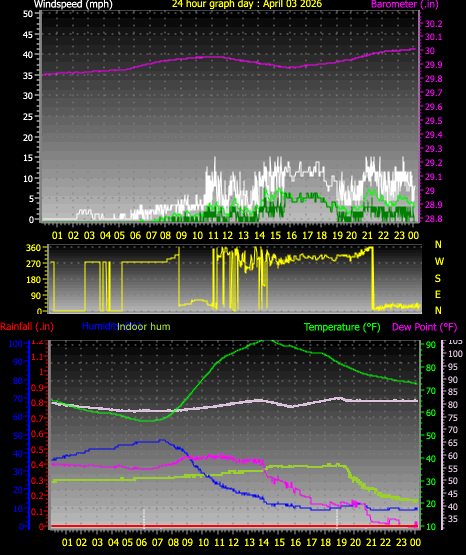Image resolution: width=466 pixels, height=555 pixels.
Task: Click barometer scale value 30.2
Action: pos(433,24)
